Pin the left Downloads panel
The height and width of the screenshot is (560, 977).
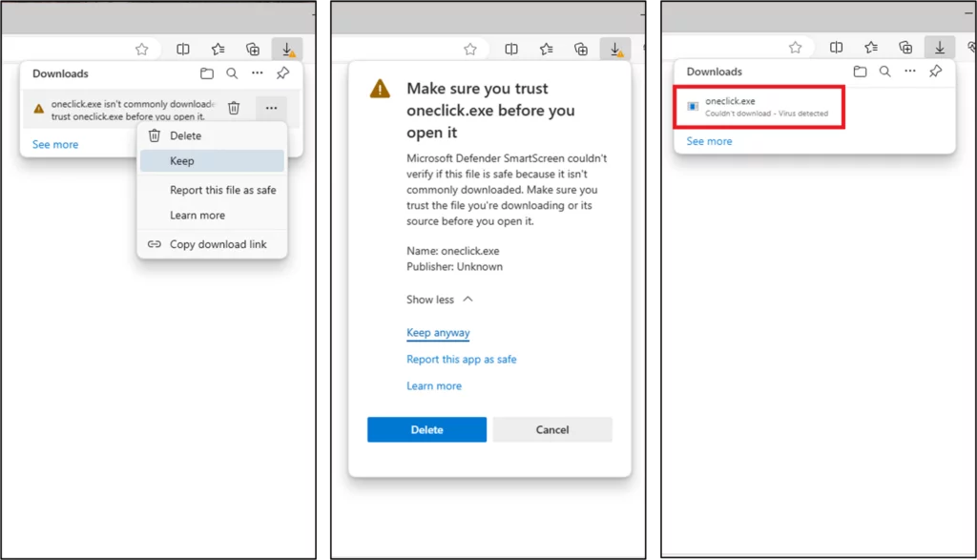coord(282,73)
